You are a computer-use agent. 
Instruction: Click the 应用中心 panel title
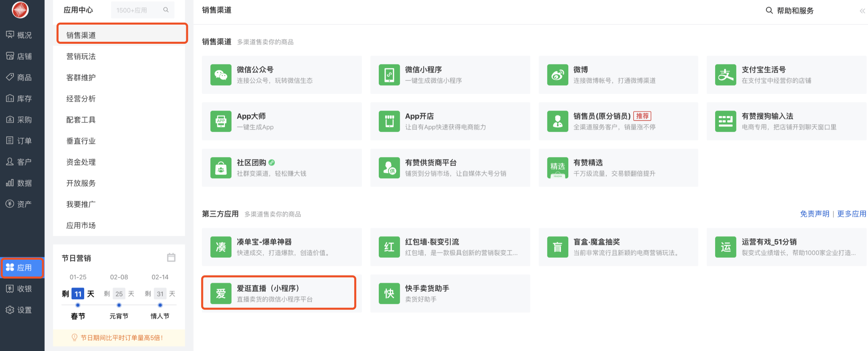coord(78,10)
